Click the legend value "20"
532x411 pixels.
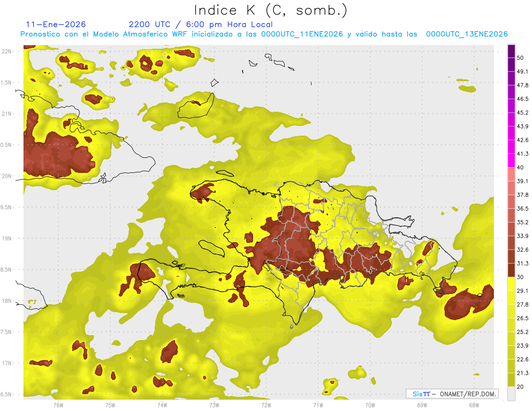click(x=520, y=387)
